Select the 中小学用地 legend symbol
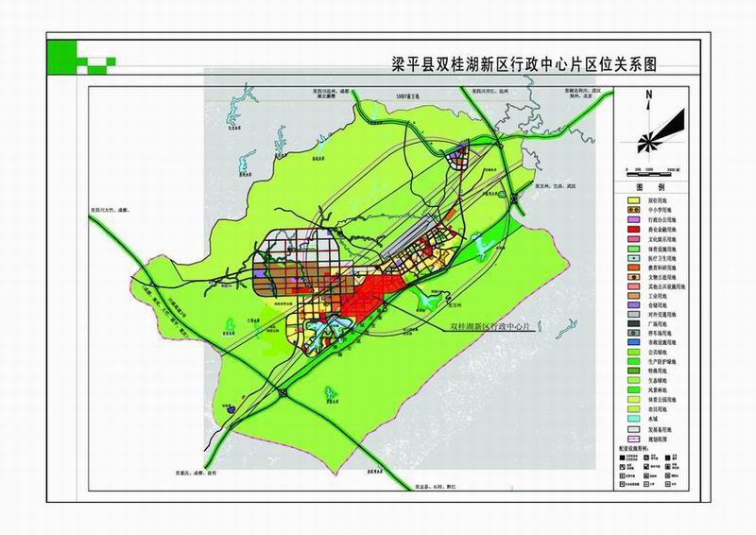 pos(633,211)
